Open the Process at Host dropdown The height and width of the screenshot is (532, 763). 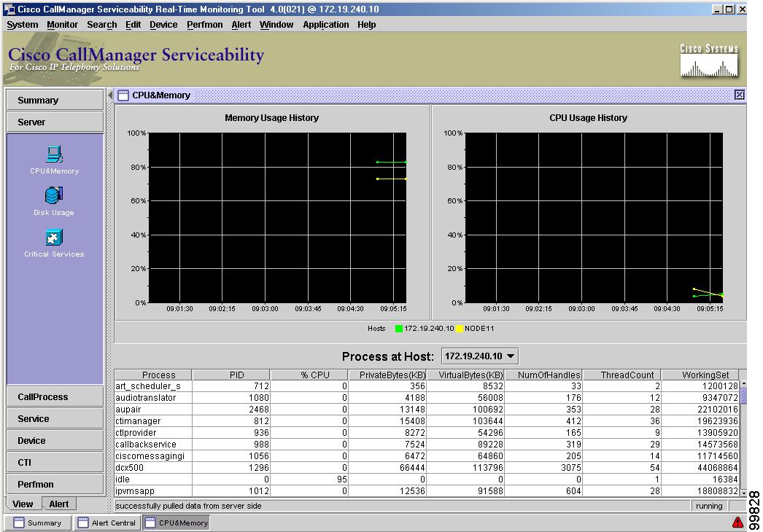click(480, 356)
